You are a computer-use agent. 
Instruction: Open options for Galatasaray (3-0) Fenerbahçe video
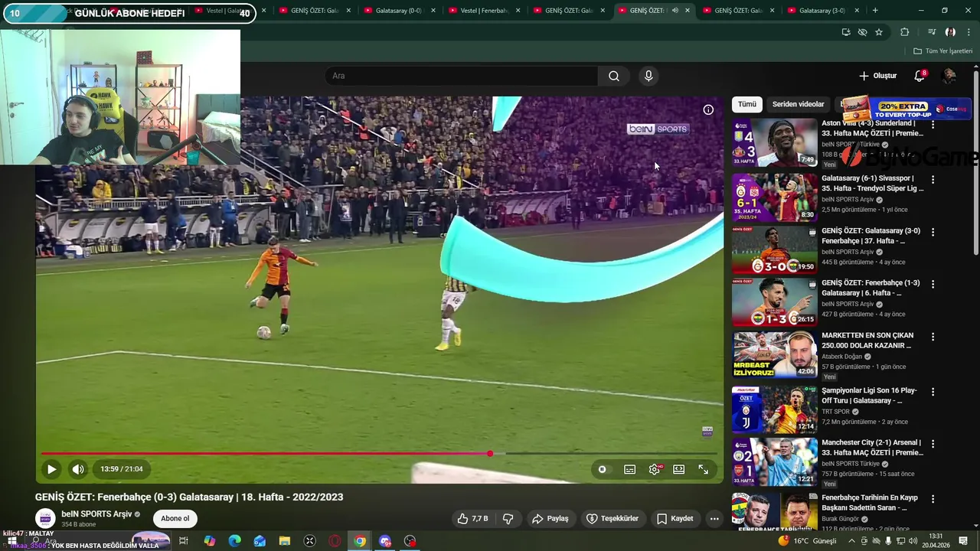coord(933,232)
